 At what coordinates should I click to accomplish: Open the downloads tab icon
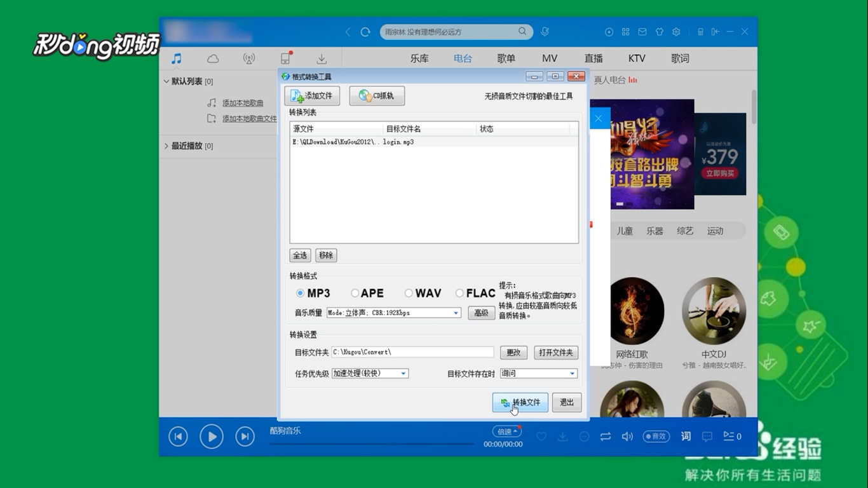pos(322,58)
